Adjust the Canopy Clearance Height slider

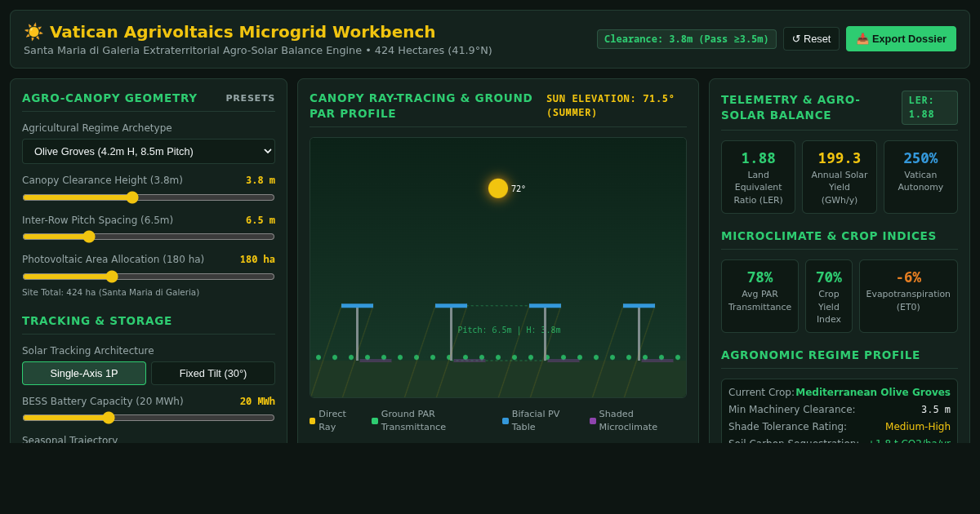click(149, 197)
